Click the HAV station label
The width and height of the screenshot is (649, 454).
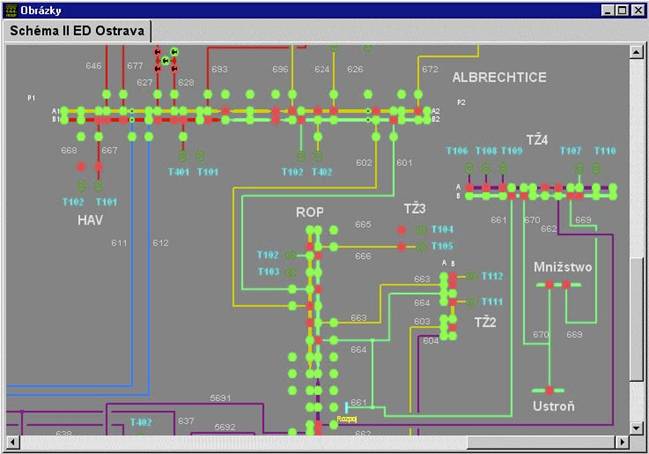coord(91,219)
